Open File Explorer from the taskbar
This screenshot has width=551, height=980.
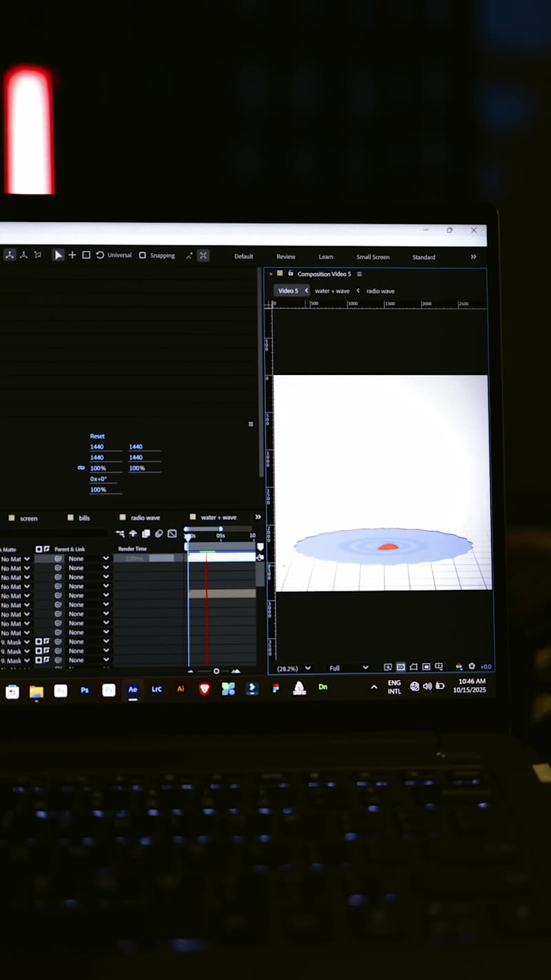pos(37,691)
